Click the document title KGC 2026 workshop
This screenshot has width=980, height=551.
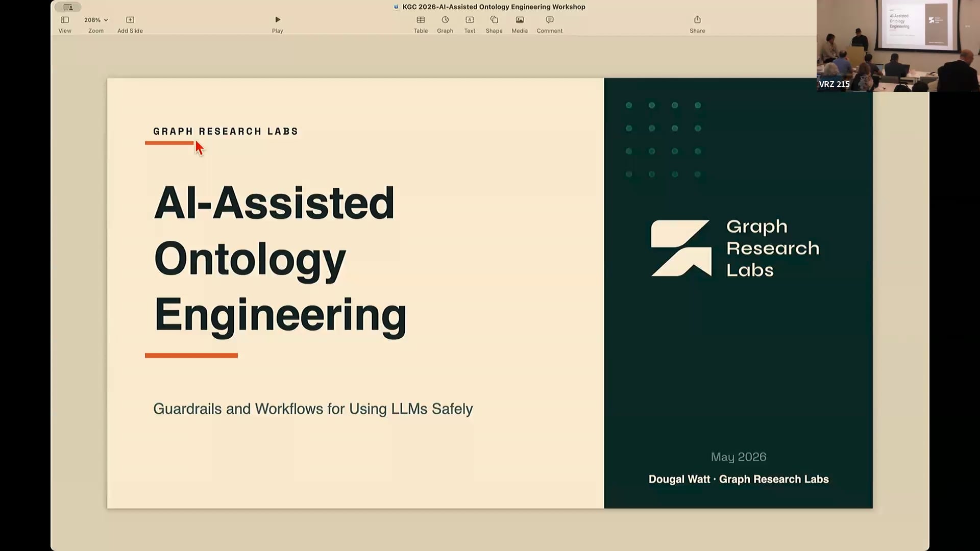[494, 7]
